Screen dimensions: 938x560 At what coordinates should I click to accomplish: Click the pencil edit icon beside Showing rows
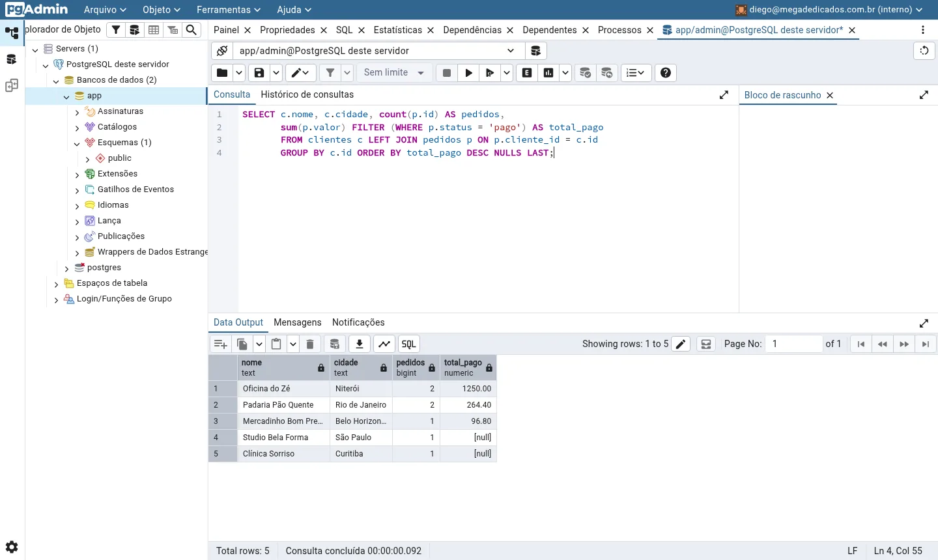[x=681, y=344]
